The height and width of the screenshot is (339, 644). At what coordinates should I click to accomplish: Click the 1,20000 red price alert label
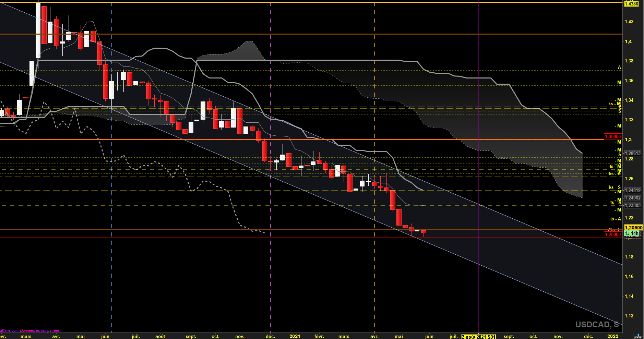(612, 234)
